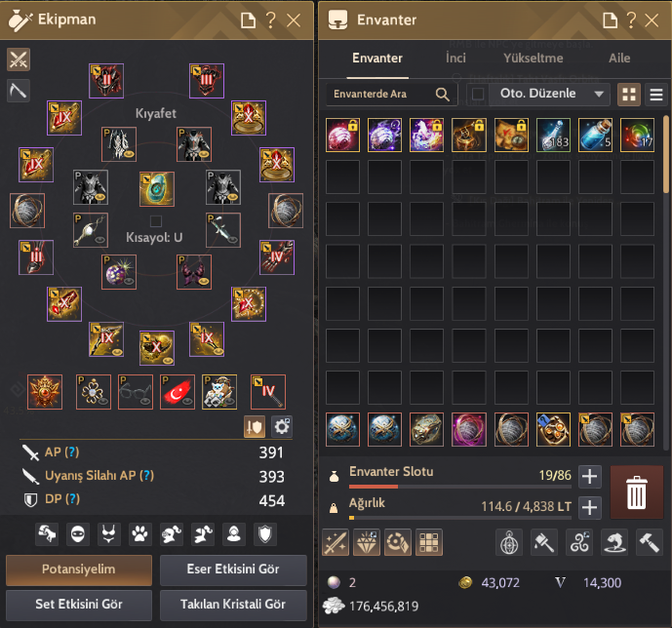Toggle the checkbox beside Oto. Düzenle
This screenshot has height=628, width=672.
tap(478, 94)
